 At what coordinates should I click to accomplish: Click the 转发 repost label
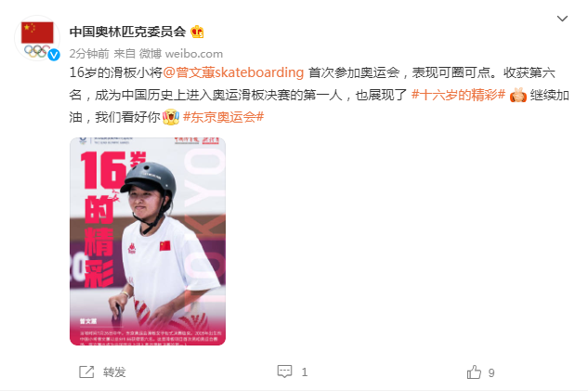pyautogui.click(x=114, y=372)
